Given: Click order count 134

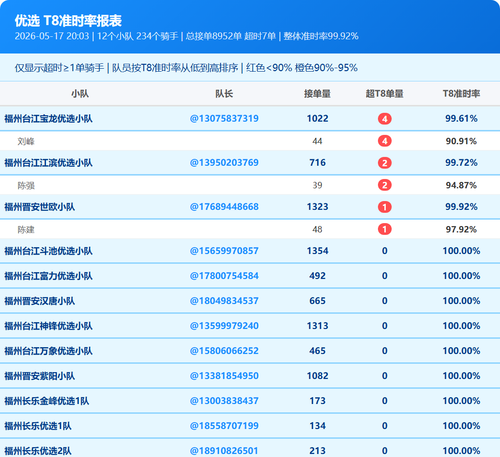Looking at the screenshot, I should 317,426.
